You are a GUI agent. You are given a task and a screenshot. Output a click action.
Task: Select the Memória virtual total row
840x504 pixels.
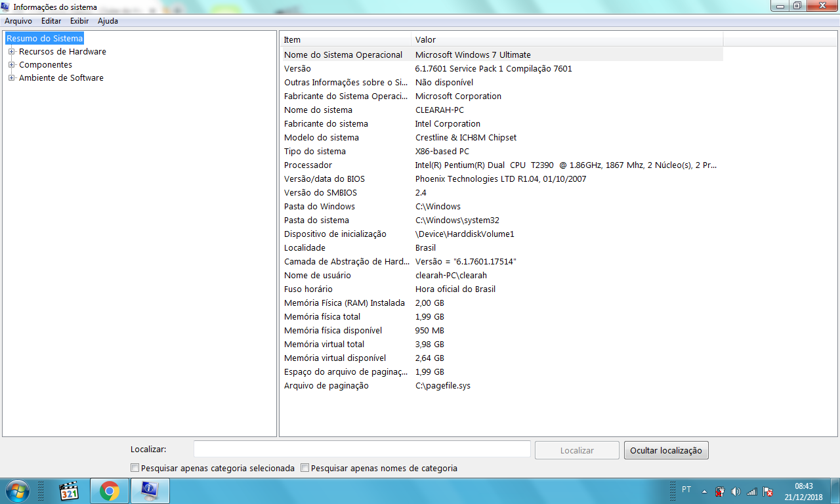(502, 344)
